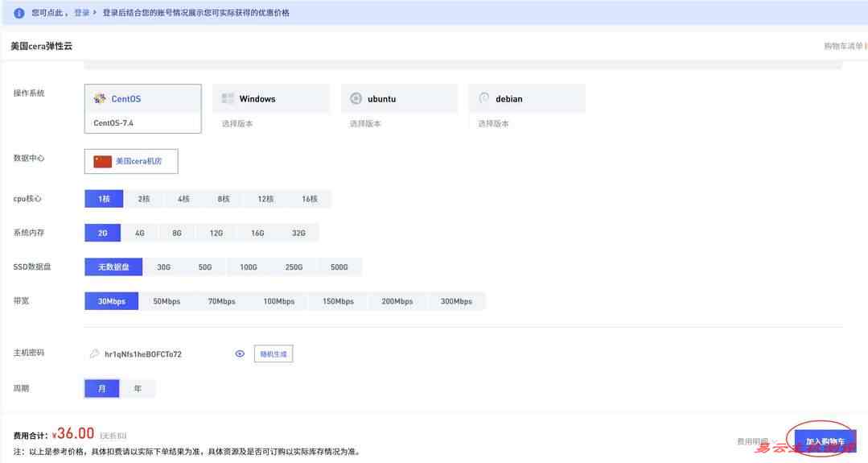Open Windows 选择版本 dropdown
The height and width of the screenshot is (463, 868).
pyautogui.click(x=271, y=123)
